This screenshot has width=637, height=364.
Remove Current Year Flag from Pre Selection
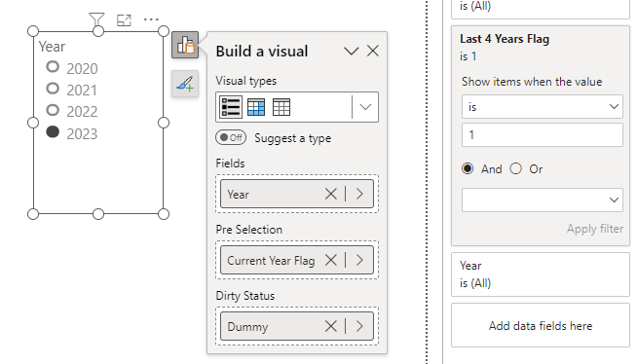(331, 260)
